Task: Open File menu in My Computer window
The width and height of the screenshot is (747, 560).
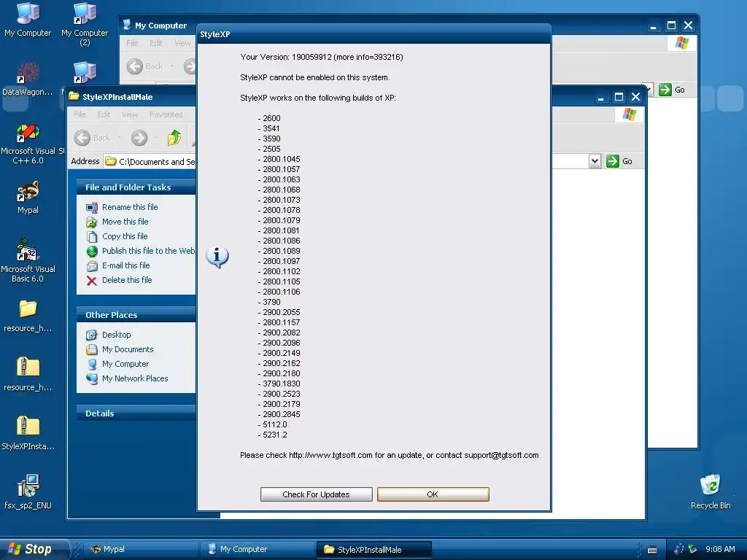Action: click(x=132, y=43)
